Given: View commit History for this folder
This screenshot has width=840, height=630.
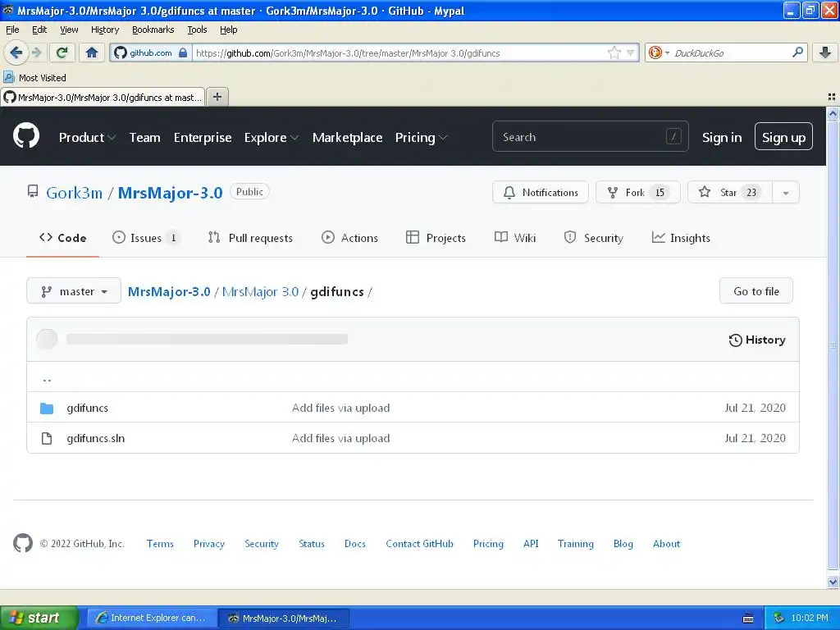Looking at the screenshot, I should [x=757, y=340].
